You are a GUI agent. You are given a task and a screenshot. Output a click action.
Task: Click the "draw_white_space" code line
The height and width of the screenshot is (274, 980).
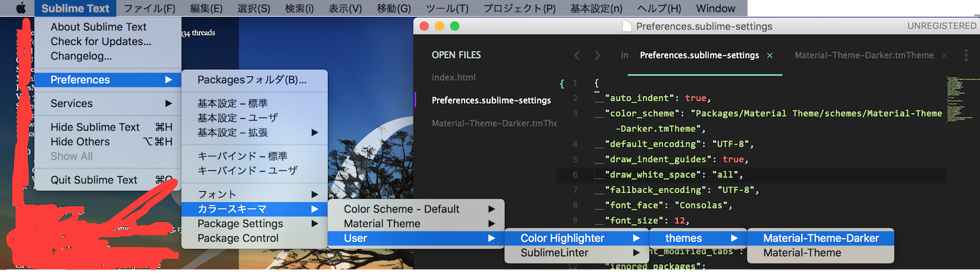click(669, 175)
